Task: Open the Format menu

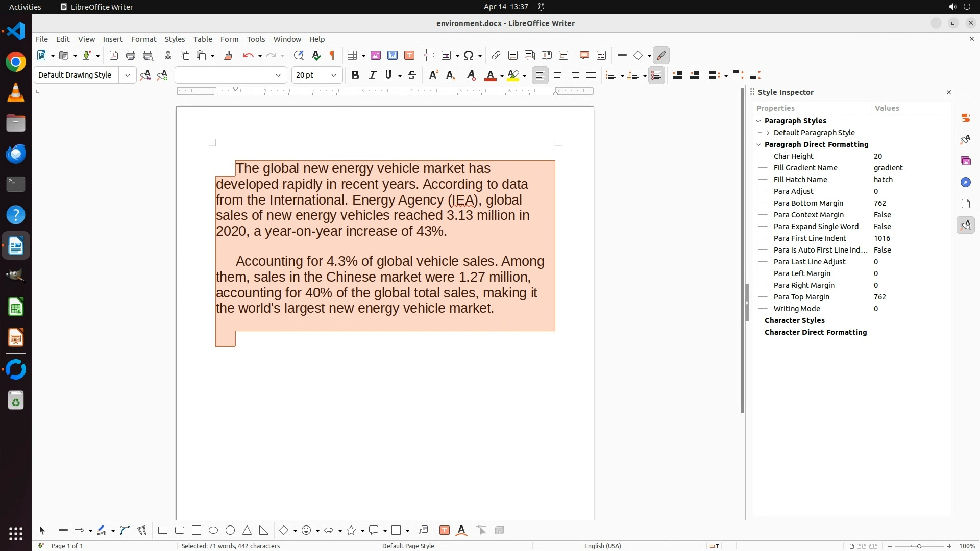Action: coord(143,39)
